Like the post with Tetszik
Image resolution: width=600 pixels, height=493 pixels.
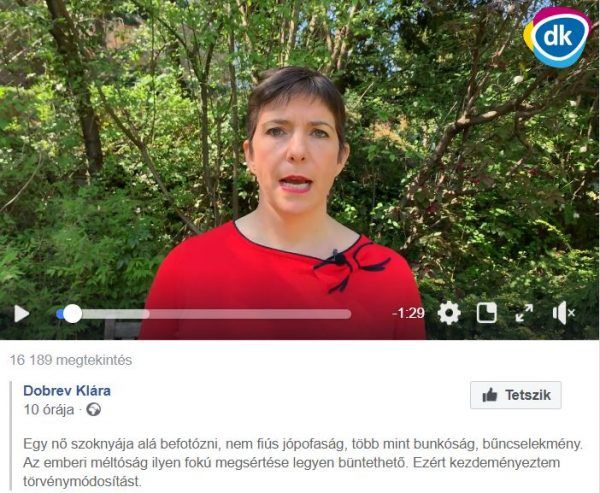click(x=516, y=395)
